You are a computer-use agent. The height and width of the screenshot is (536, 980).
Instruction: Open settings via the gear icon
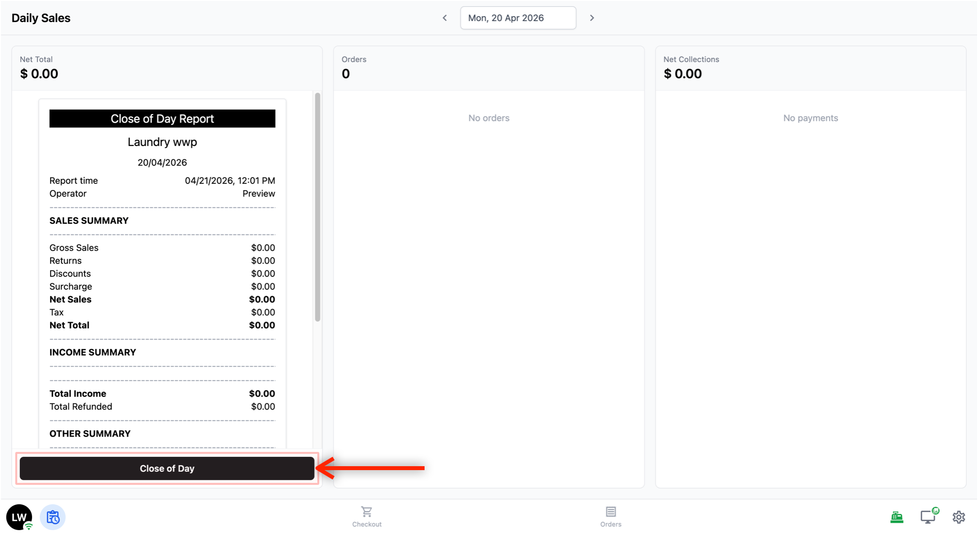point(958,517)
